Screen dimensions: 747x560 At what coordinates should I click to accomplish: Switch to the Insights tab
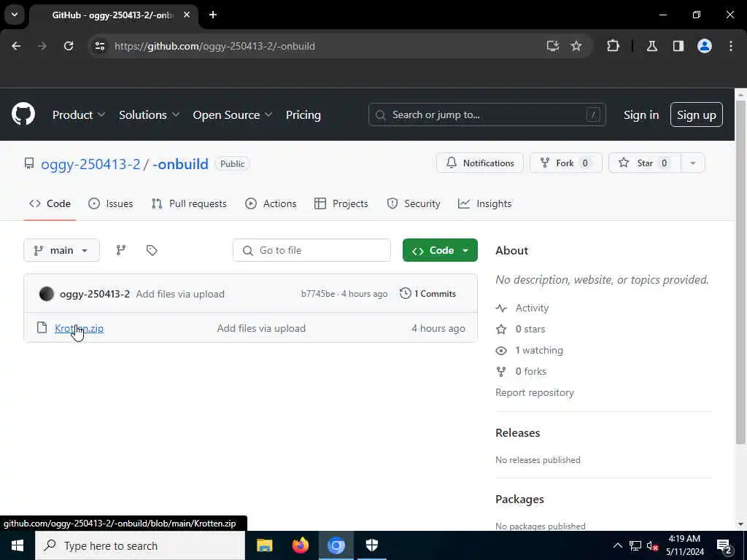pyautogui.click(x=484, y=203)
